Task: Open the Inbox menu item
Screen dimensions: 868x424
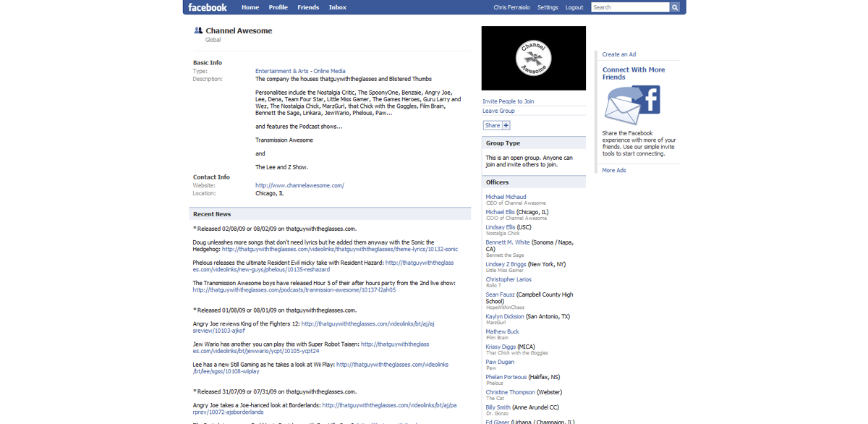Action: pos(338,7)
